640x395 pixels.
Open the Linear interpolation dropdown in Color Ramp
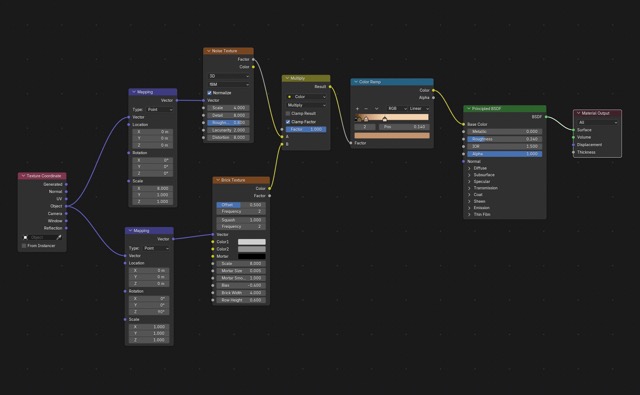419,109
